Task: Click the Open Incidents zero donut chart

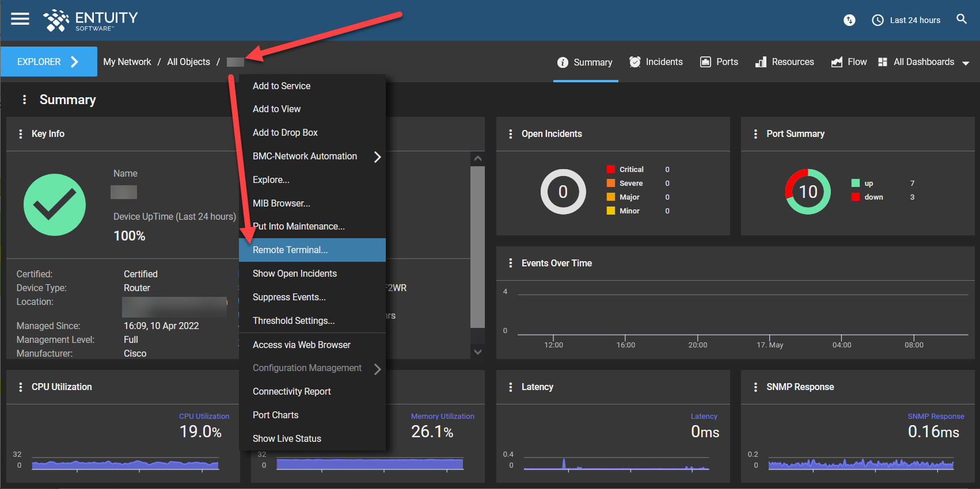Action: click(x=563, y=192)
